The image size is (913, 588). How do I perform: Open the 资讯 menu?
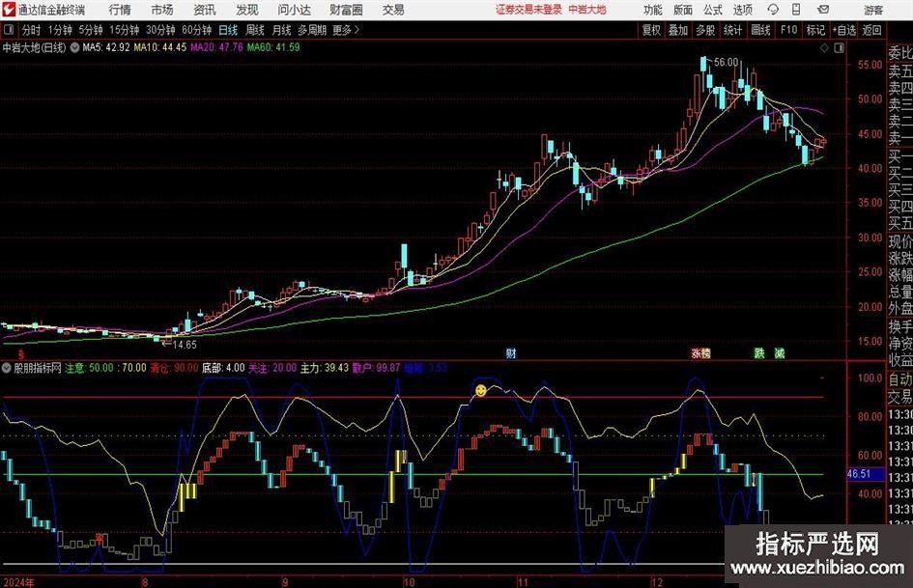pos(205,10)
